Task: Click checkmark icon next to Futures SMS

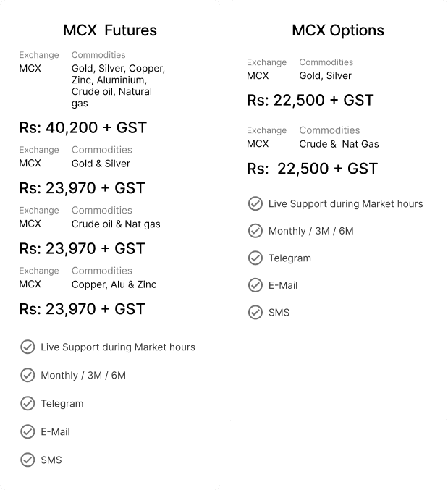Action: [28, 460]
